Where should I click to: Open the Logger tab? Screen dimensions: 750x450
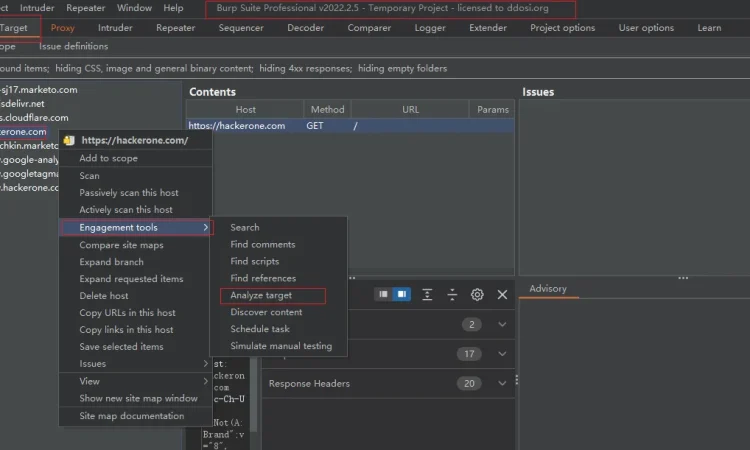click(x=430, y=28)
